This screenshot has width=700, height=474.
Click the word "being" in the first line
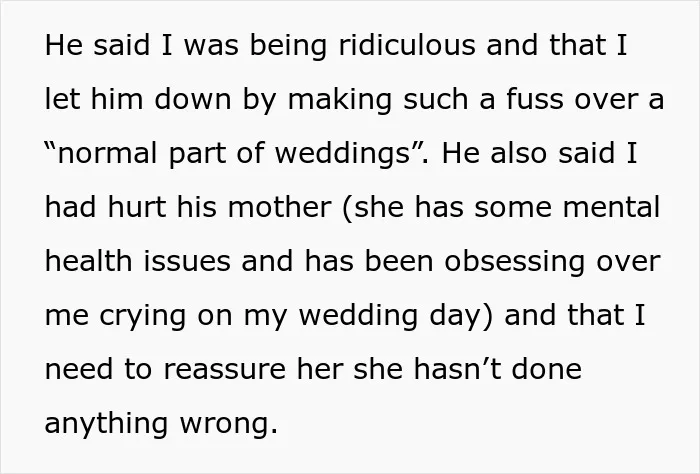tap(288, 47)
